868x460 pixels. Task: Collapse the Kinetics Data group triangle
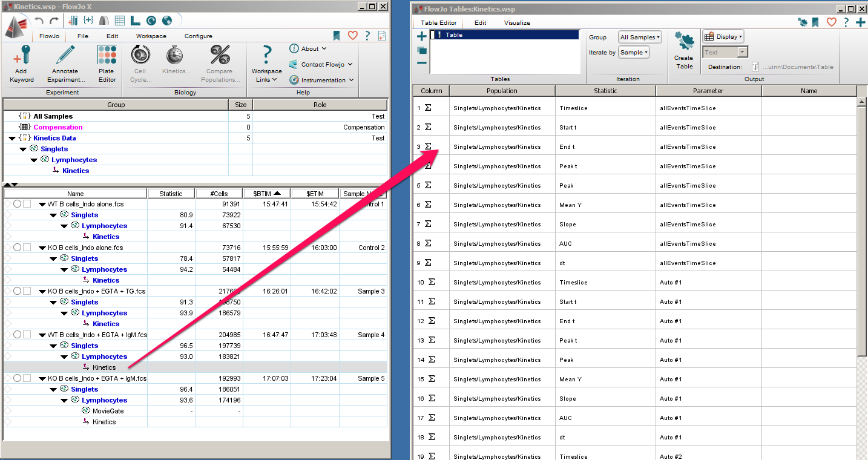13,138
